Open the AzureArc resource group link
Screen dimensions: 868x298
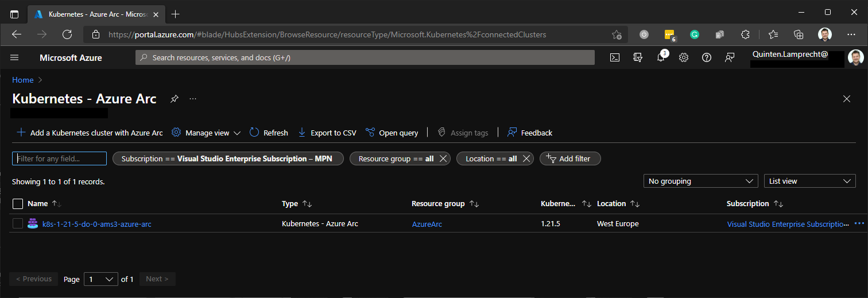pos(427,224)
